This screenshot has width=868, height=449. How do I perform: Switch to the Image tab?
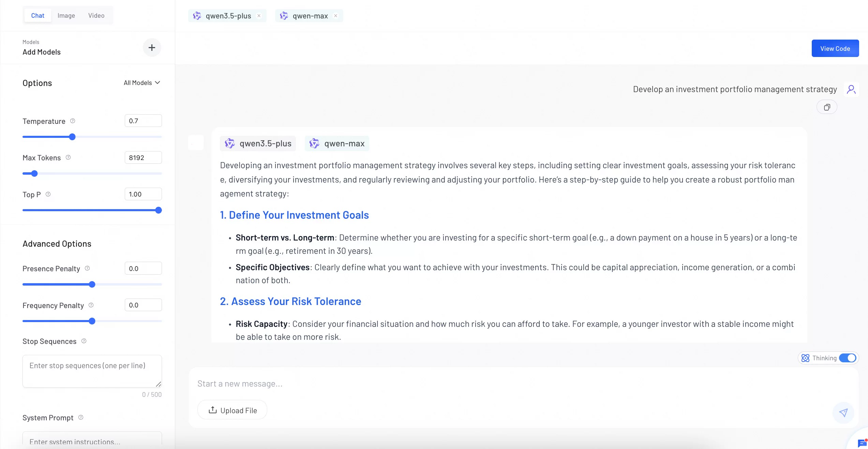[66, 15]
